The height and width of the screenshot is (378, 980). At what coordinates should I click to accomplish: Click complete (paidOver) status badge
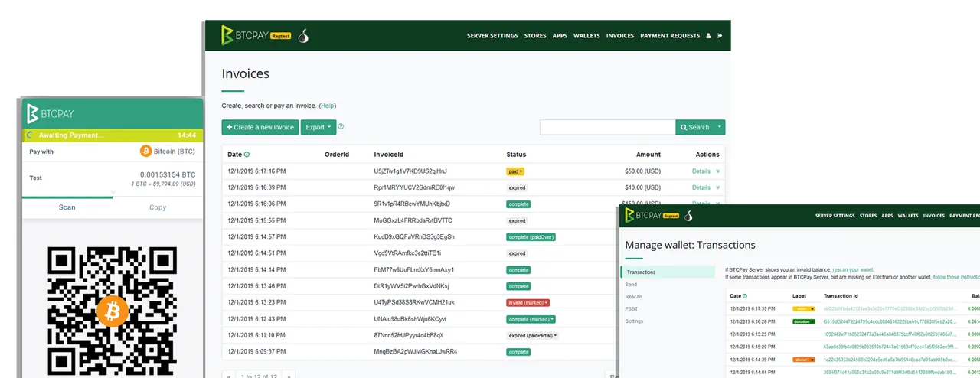coord(531,237)
